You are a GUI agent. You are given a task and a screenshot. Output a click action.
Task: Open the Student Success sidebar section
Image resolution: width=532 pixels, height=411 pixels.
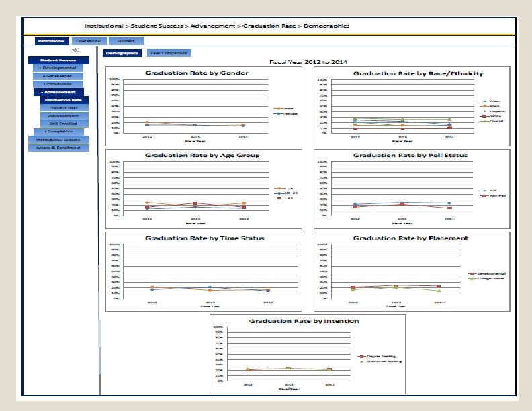point(58,60)
